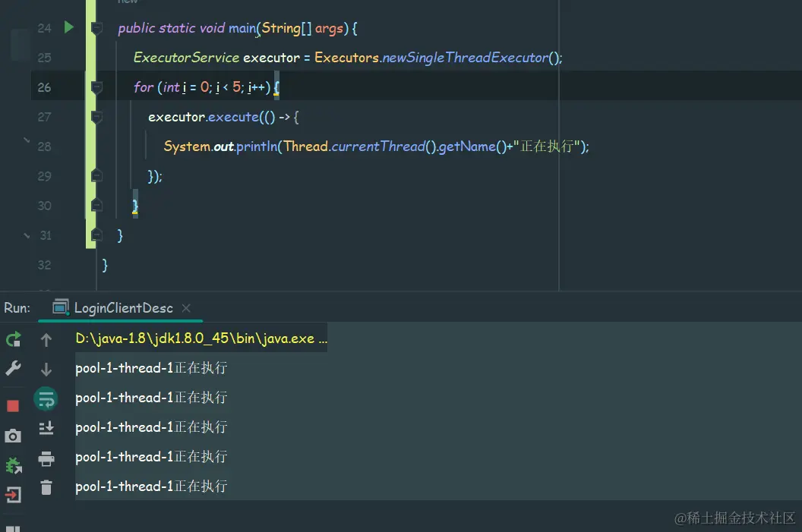Viewport: 802px width, 532px height.
Task: Collapse the for loop fold marker on line 26
Action: (96, 87)
